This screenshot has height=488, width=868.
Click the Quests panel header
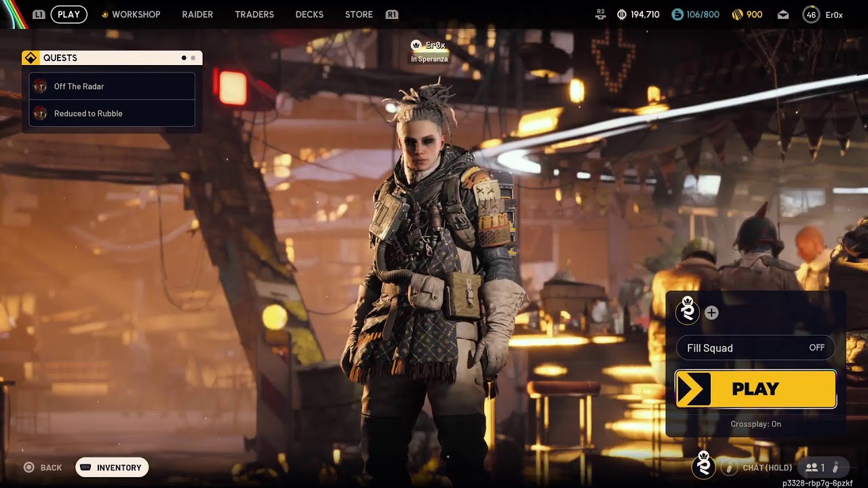pyautogui.click(x=112, y=58)
